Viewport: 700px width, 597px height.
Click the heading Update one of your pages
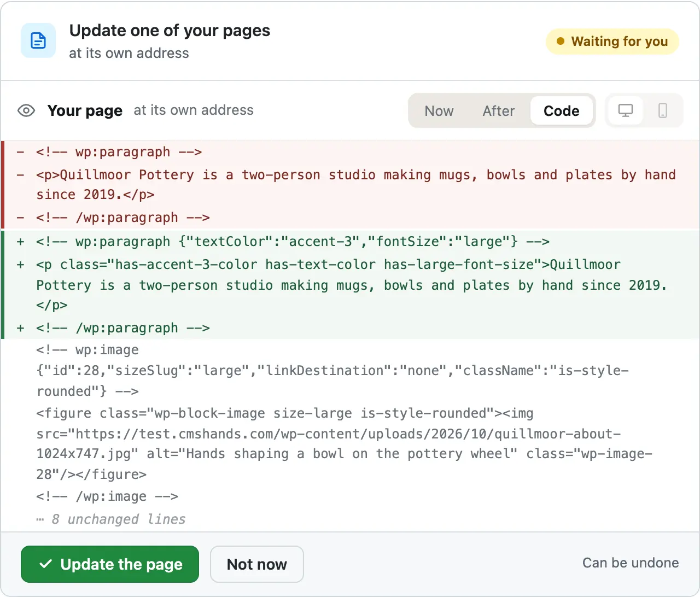pyautogui.click(x=170, y=31)
